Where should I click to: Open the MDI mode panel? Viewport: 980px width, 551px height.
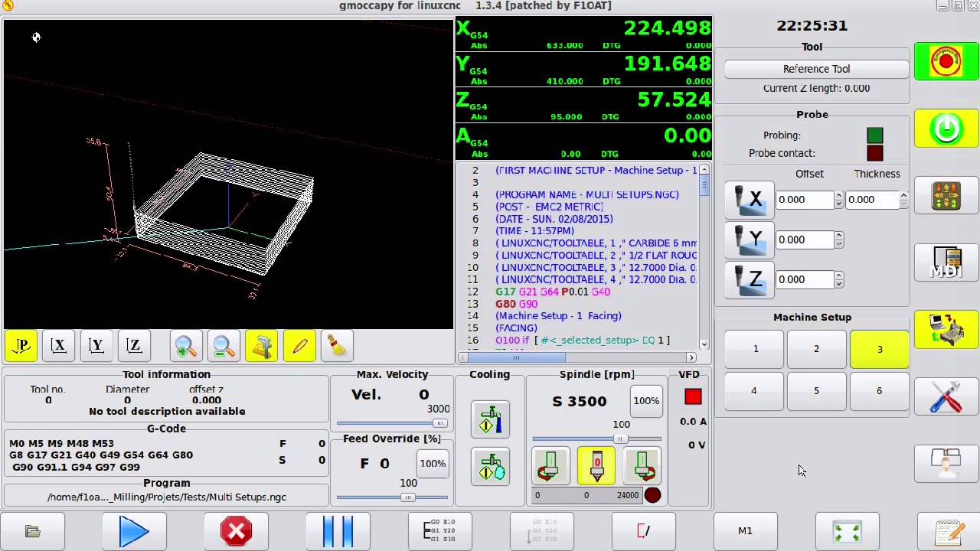946,262
